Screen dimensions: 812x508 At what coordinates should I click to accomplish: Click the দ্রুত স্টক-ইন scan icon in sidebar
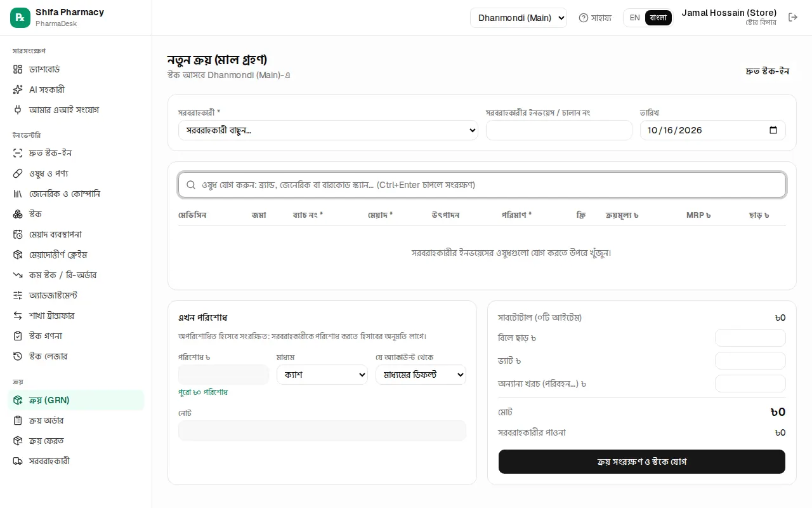click(18, 153)
